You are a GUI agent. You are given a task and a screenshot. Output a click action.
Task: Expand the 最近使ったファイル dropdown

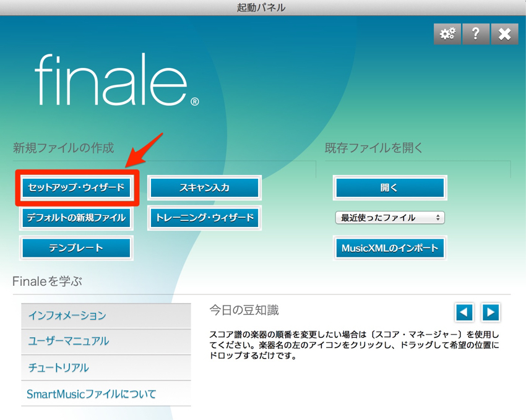coord(390,218)
